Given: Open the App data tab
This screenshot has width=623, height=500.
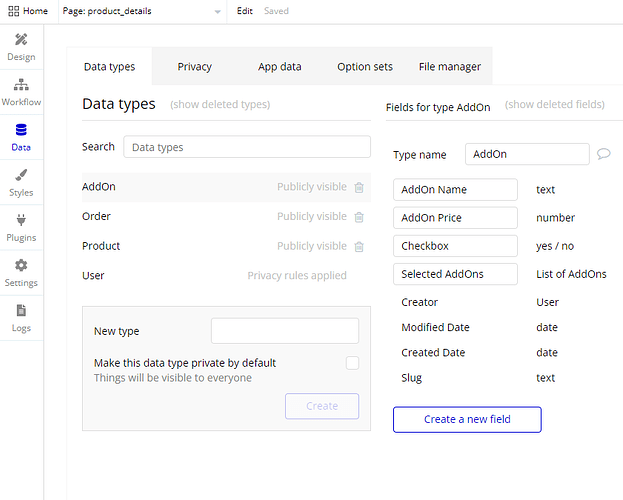Looking at the screenshot, I should [x=279, y=66].
